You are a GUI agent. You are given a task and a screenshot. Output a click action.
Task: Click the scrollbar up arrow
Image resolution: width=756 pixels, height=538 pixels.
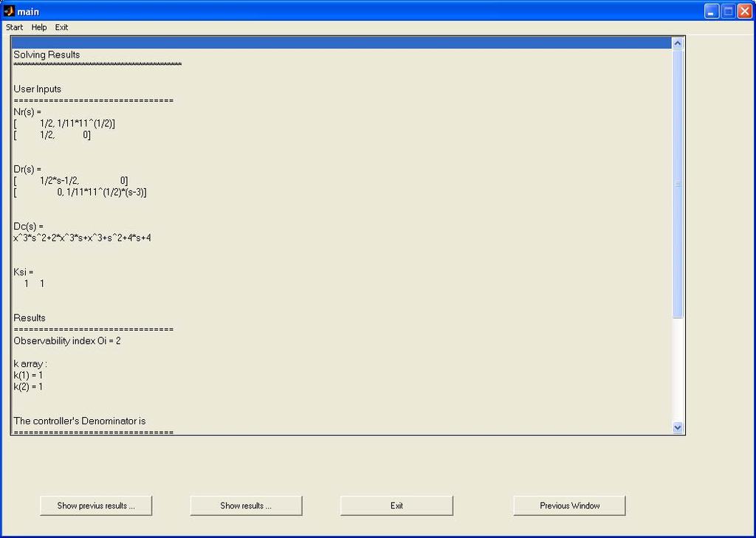click(678, 44)
